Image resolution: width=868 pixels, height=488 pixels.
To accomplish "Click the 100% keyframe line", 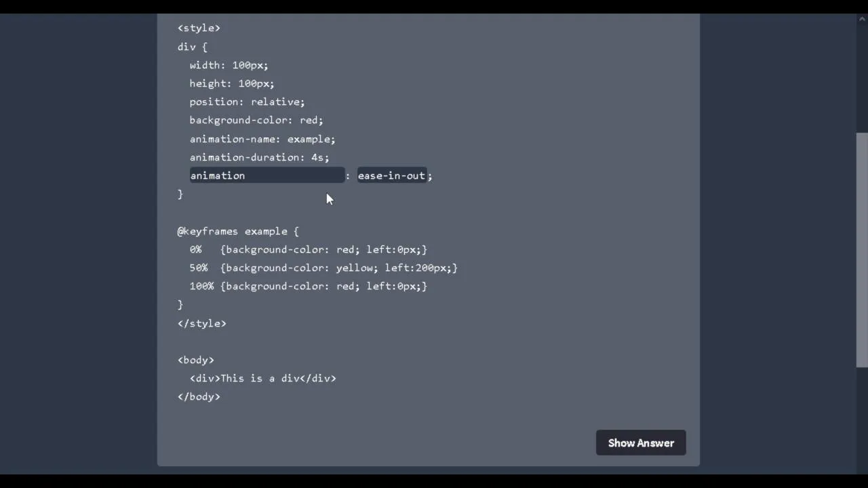I will 309,286.
